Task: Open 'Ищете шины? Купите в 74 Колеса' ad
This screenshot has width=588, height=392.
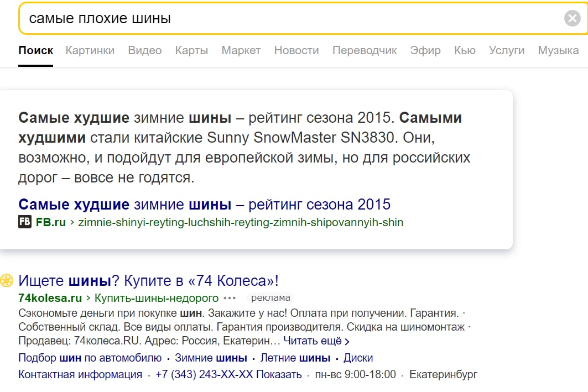Action: 148,281
